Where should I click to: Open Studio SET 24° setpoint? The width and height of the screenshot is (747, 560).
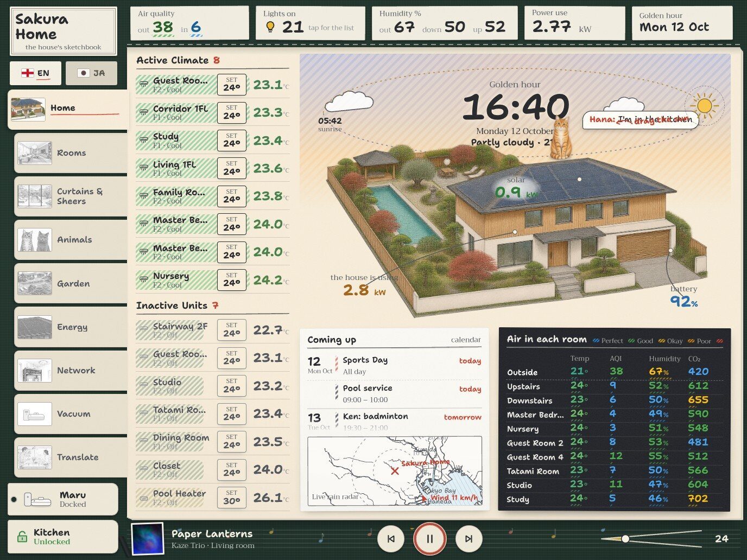(232, 386)
